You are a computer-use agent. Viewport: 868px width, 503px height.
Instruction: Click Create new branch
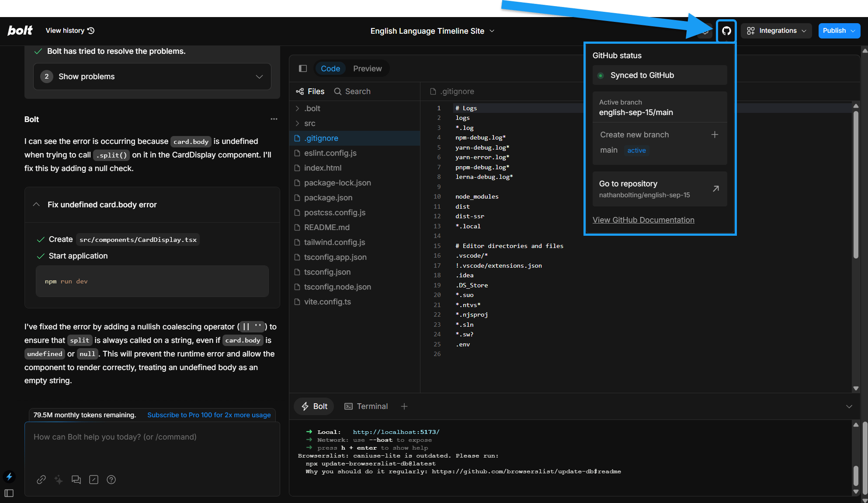pos(660,135)
